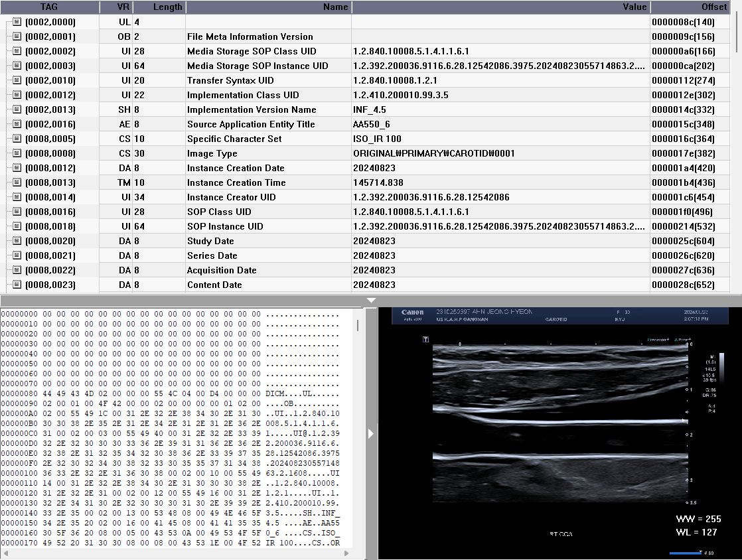The width and height of the screenshot is (742, 560).
Task: Select the Study Date name cell
Action: (210, 242)
